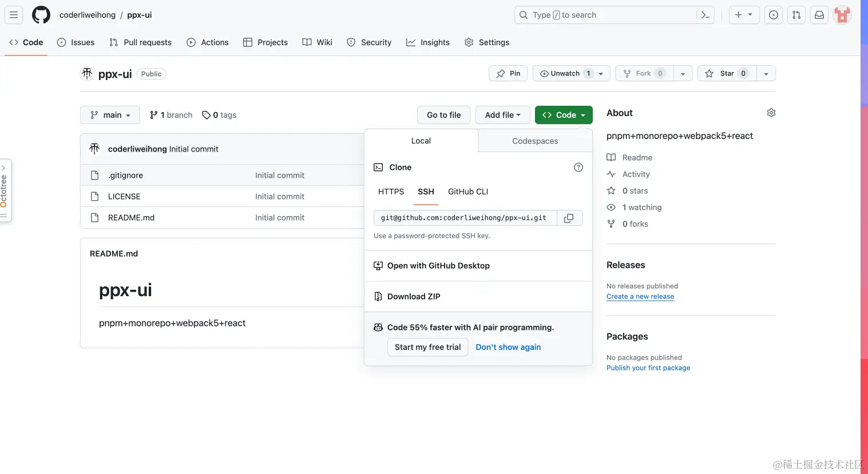The width and height of the screenshot is (868, 474).
Task: Open the Actions tab
Action: 208,42
